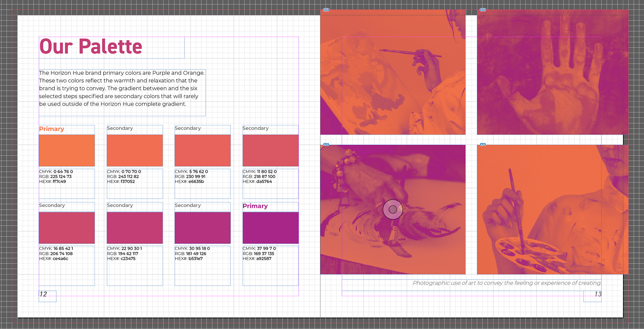Click the link badge on the painted-hand photo

pos(483,10)
